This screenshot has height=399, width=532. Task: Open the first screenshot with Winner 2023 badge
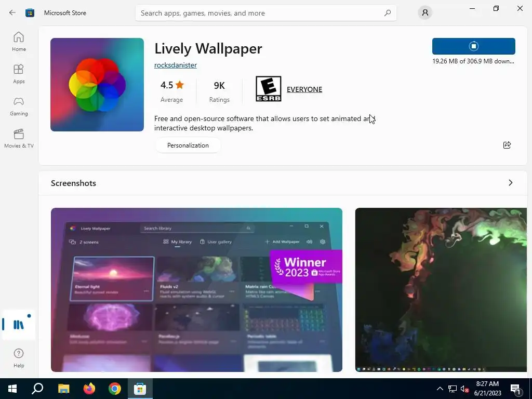(196, 290)
